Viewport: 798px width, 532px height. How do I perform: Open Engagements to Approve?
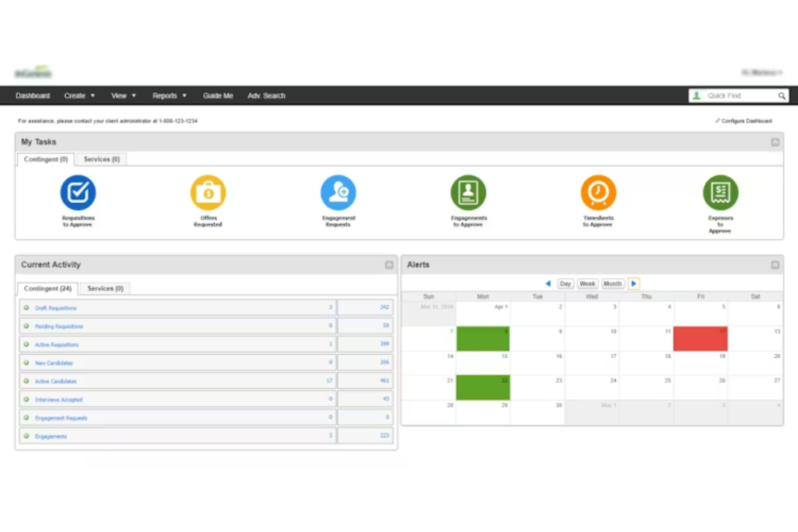point(468,192)
